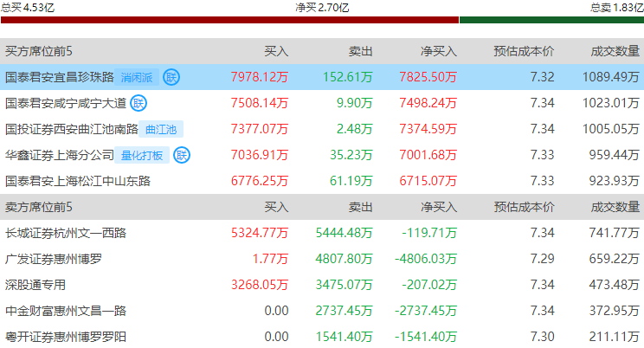This screenshot has width=644, height=348.
Task: Select net buy 7825.50万
Action: click(428, 77)
